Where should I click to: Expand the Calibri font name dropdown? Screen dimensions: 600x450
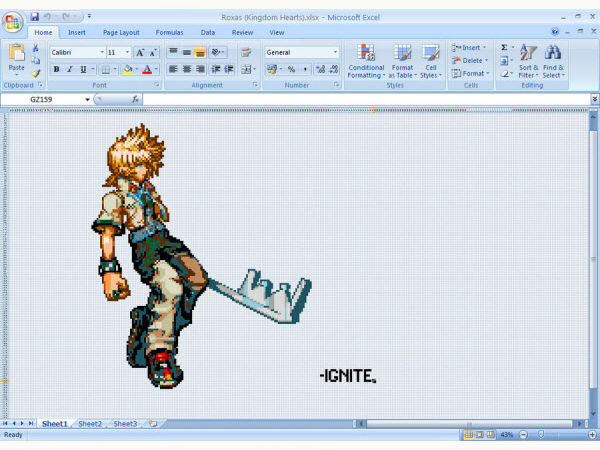101,52
